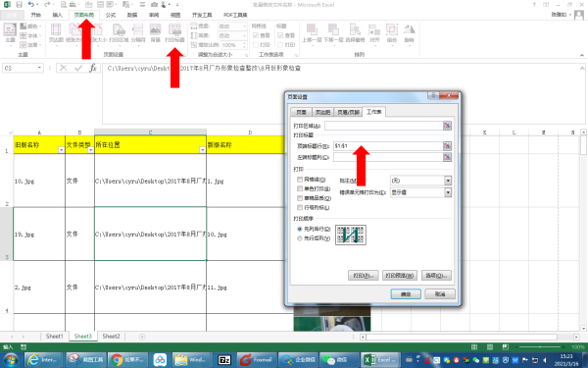The width and height of the screenshot is (588, 368).
Task: Click Save icon in Quick Access Toolbar
Action: point(20,5)
